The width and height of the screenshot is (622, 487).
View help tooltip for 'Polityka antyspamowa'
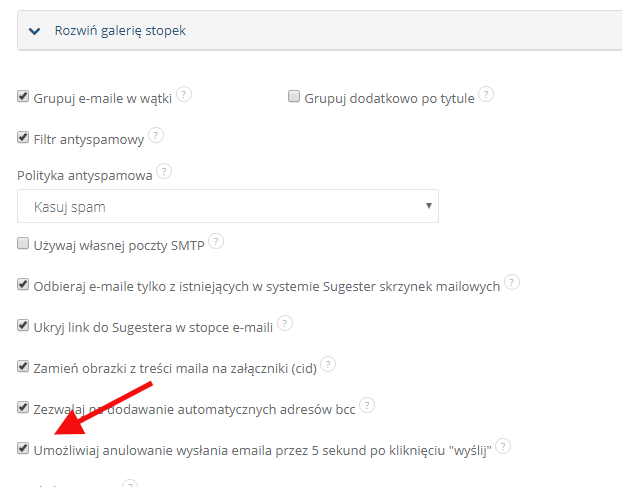click(164, 172)
